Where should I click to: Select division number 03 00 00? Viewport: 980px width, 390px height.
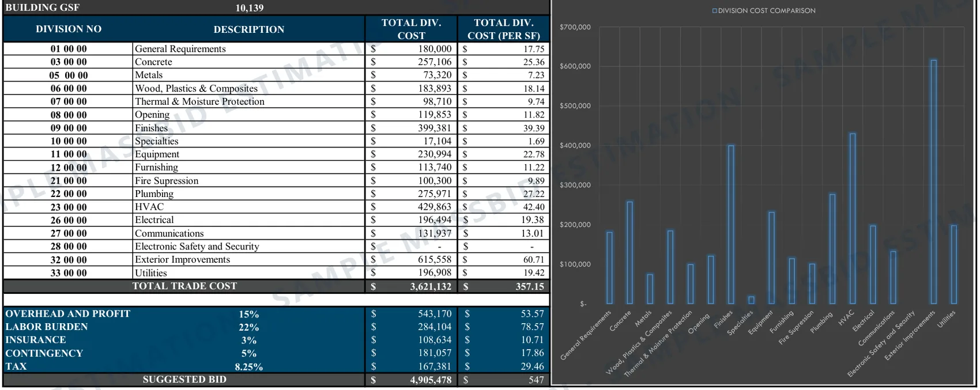69,62
